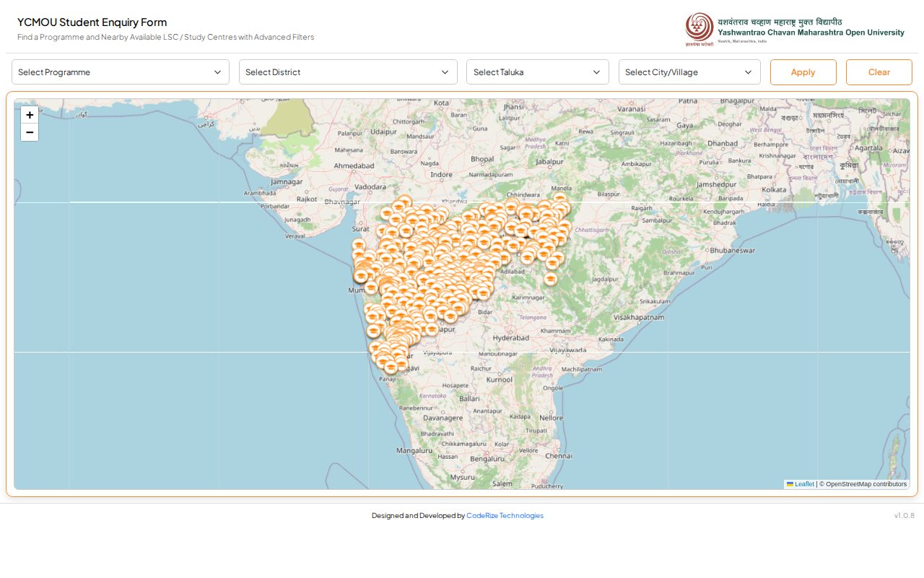This screenshot has height=578, width=924.
Task: Click the YCMOU university logo
Action: click(795, 30)
